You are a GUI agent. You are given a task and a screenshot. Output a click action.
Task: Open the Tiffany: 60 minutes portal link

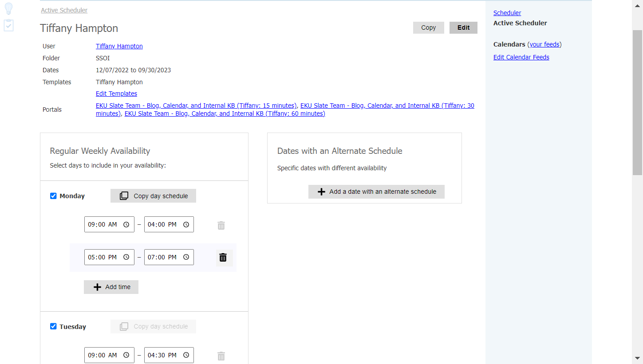(x=225, y=114)
